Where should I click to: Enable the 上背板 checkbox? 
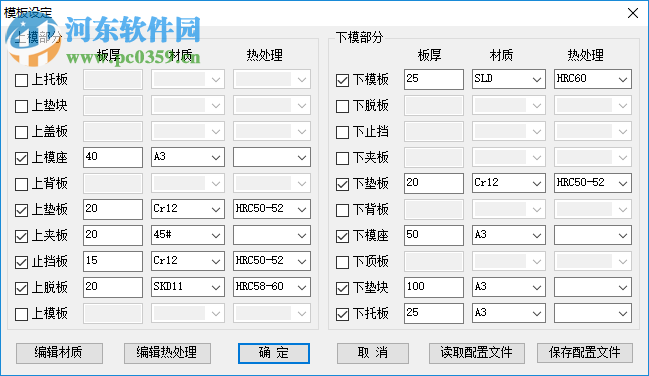click(x=21, y=184)
